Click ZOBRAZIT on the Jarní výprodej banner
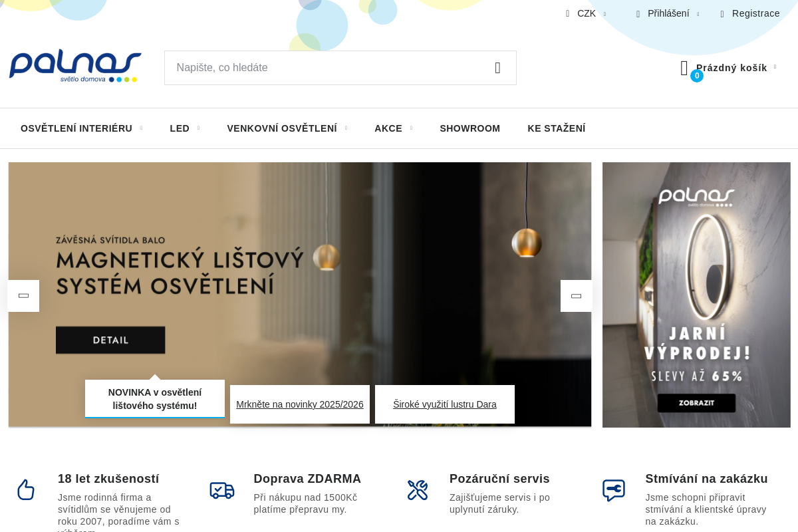Viewport: 798px width, 532px height. [x=696, y=402]
